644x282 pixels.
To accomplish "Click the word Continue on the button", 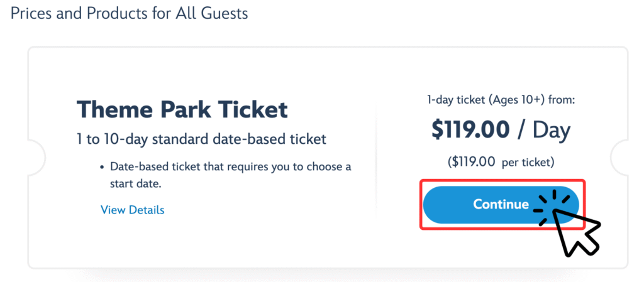I will click(x=501, y=204).
